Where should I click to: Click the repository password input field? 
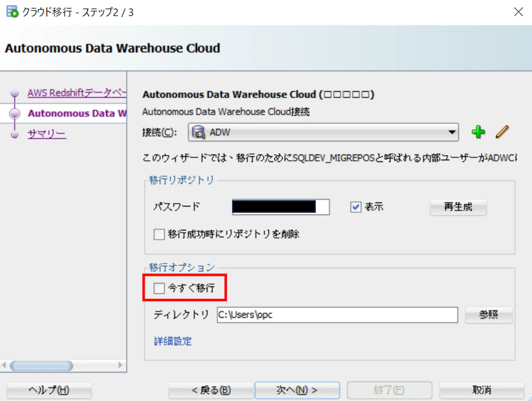click(x=281, y=207)
